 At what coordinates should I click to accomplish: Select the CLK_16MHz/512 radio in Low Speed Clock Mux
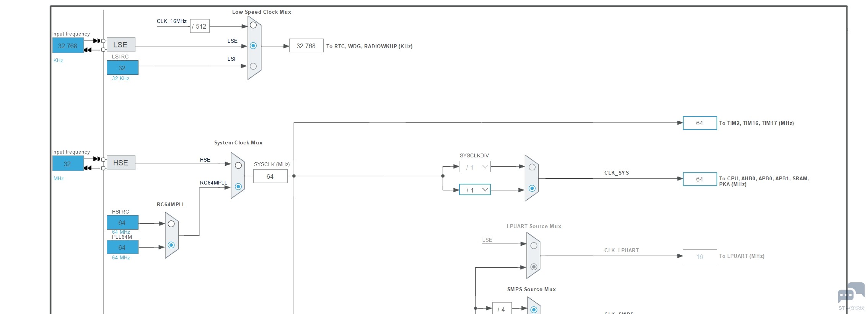(x=253, y=25)
